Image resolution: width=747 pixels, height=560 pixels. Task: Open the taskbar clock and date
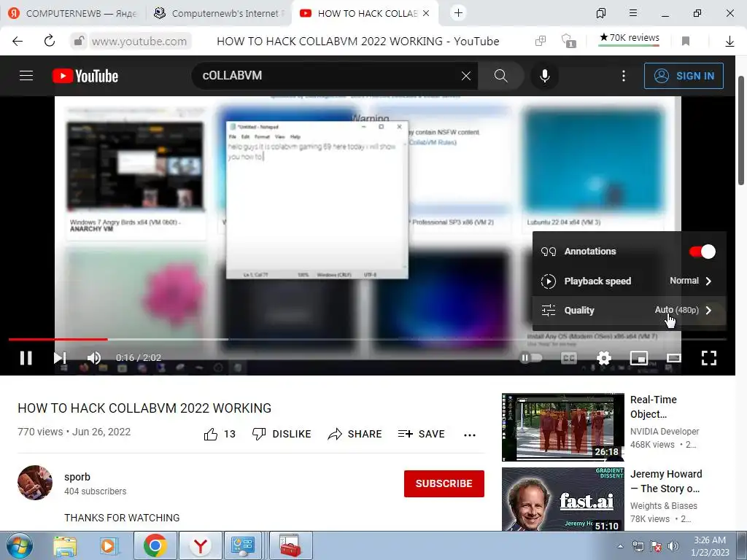(710, 546)
